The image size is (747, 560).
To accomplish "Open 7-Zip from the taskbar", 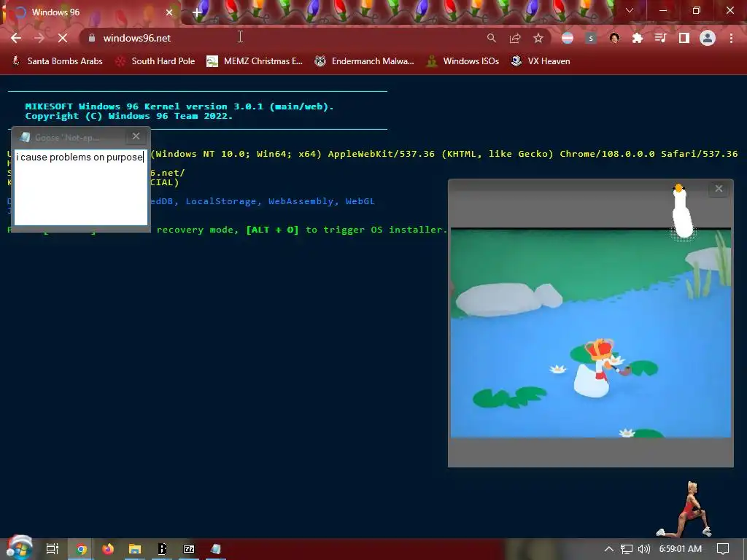I will [x=189, y=549].
